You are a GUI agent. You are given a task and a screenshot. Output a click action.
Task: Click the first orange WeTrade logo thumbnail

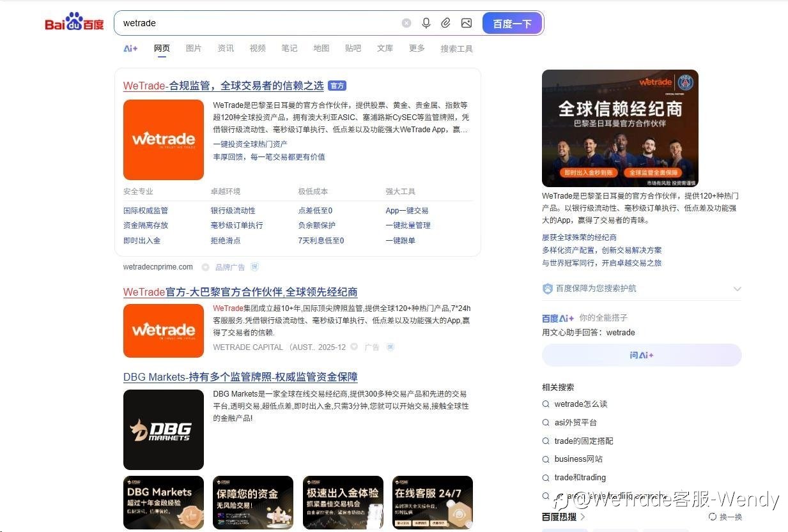[164, 139]
